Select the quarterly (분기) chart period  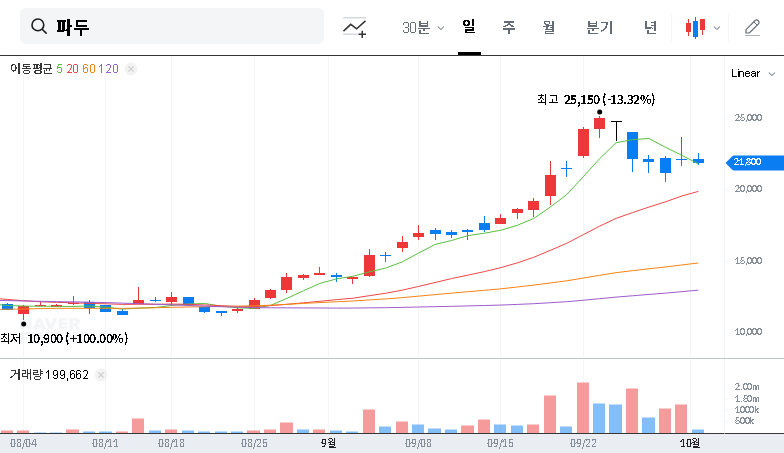click(600, 27)
